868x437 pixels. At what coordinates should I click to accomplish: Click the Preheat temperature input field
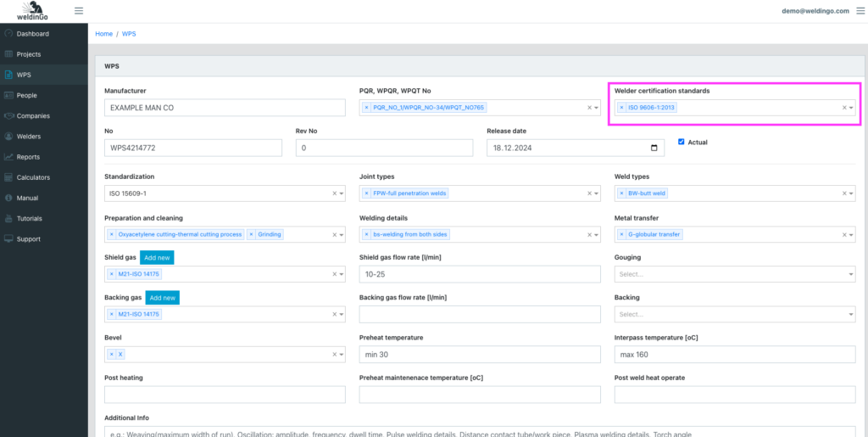coord(480,354)
